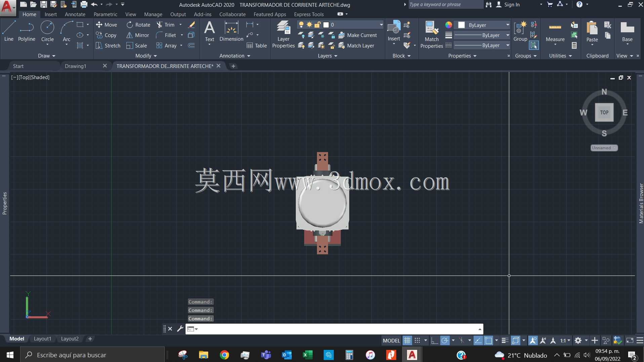The width and height of the screenshot is (644, 362).
Task: Expand the Annotation panel
Action: tap(235, 56)
